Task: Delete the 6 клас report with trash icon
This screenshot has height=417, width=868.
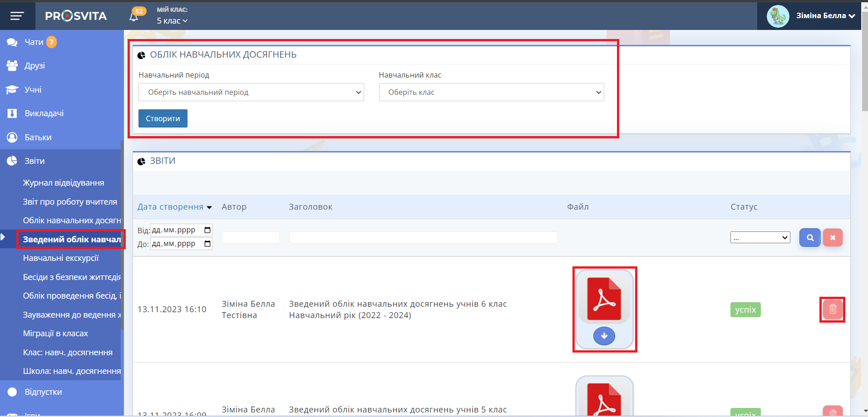Action: [832, 309]
